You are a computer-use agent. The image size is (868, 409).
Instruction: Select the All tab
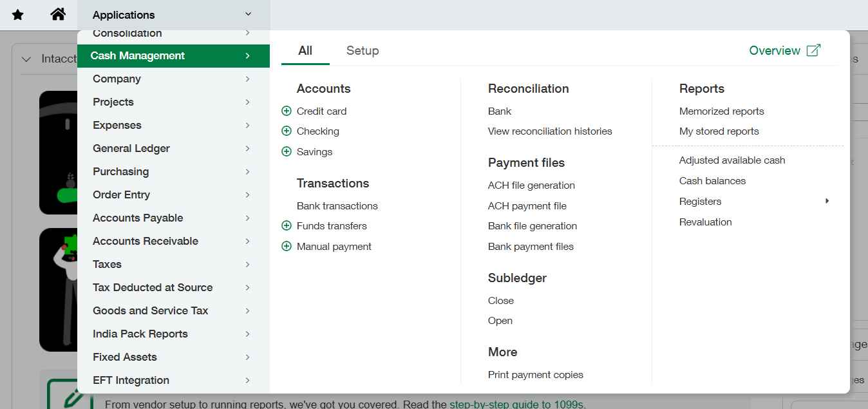coord(305,51)
